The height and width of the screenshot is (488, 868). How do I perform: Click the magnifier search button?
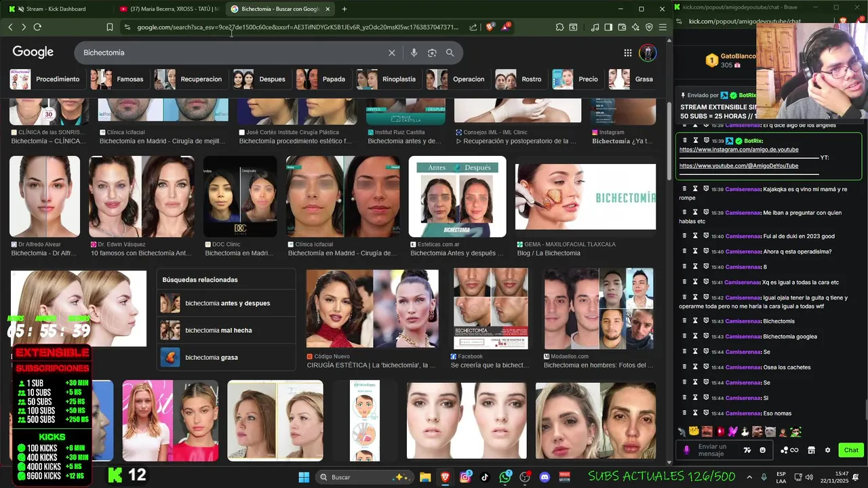tap(450, 53)
